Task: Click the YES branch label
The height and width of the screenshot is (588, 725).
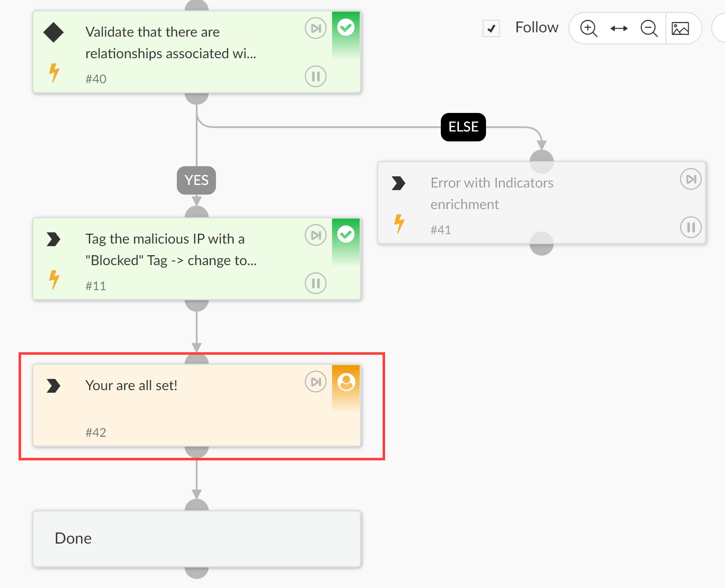Action: click(x=196, y=180)
